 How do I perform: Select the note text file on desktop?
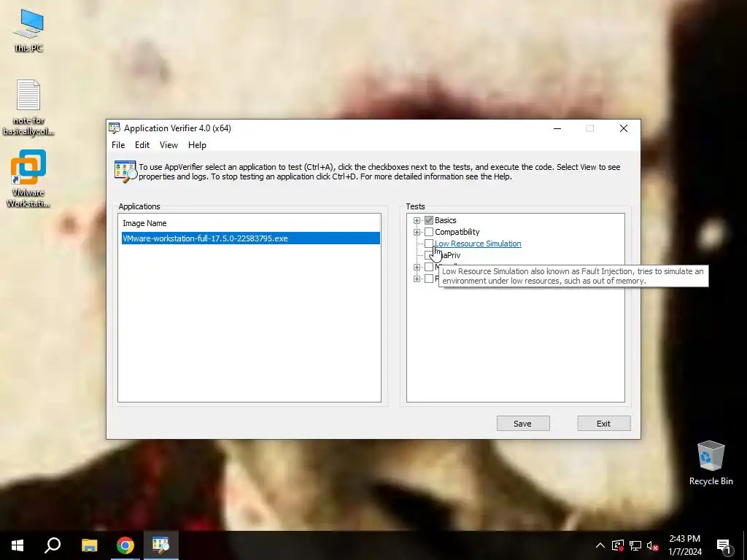click(x=28, y=108)
